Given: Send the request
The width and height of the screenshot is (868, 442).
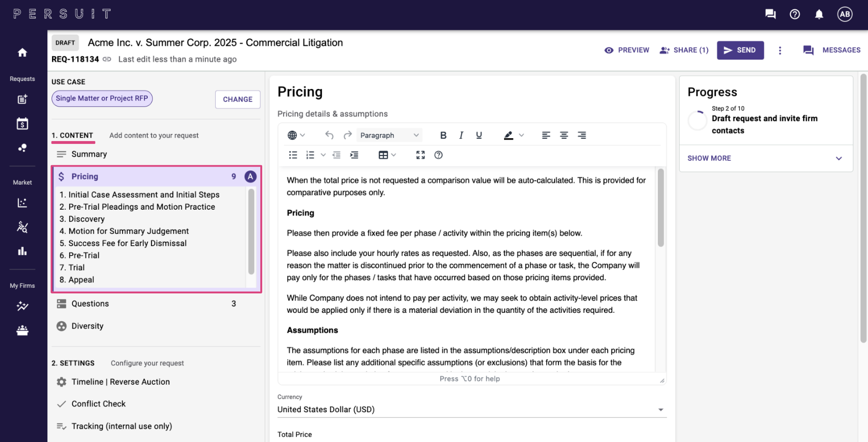Looking at the screenshot, I should (x=740, y=50).
